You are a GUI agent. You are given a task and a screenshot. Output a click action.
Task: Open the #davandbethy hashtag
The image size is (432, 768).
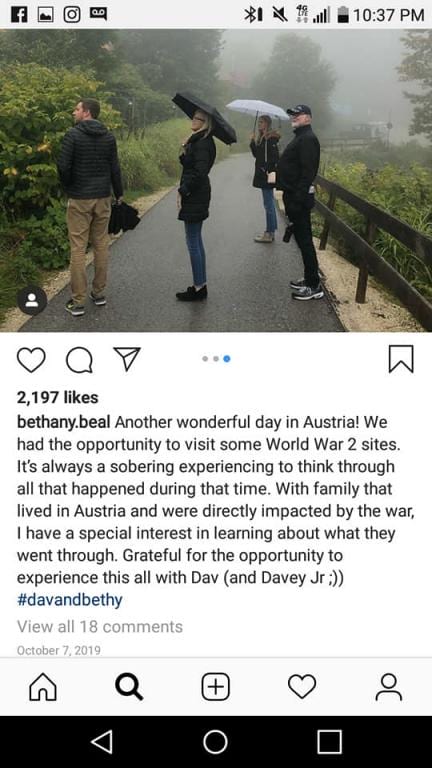(70, 600)
